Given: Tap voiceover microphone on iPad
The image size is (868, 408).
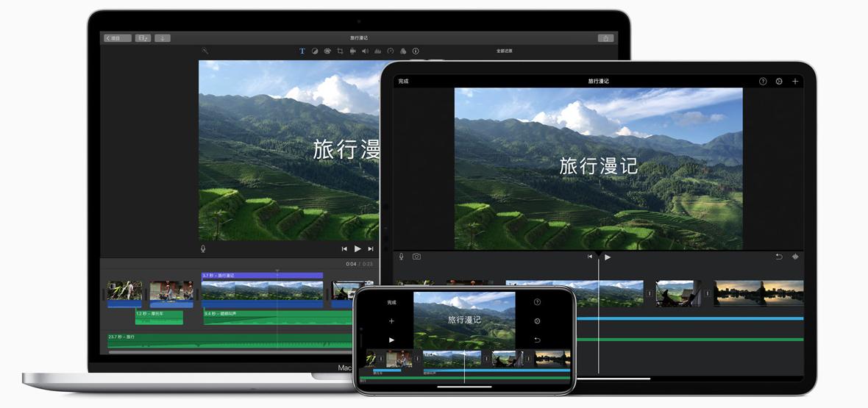Looking at the screenshot, I should [x=402, y=257].
